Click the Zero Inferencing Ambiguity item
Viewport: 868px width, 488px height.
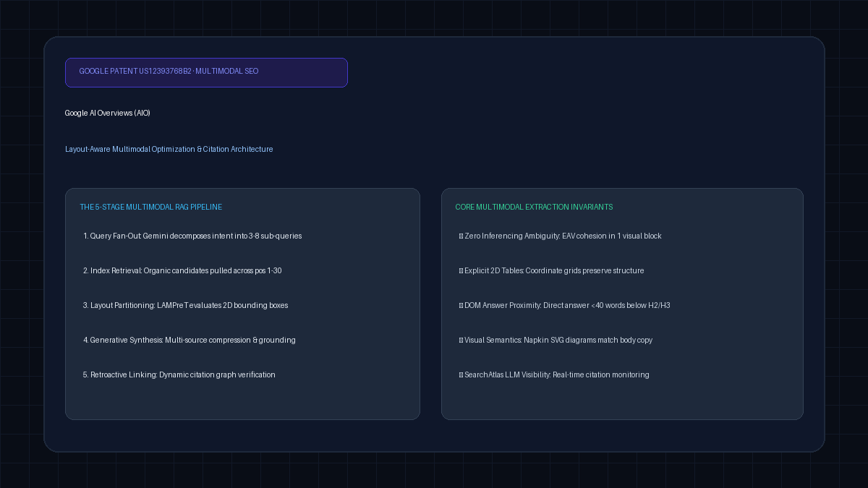[x=561, y=236]
